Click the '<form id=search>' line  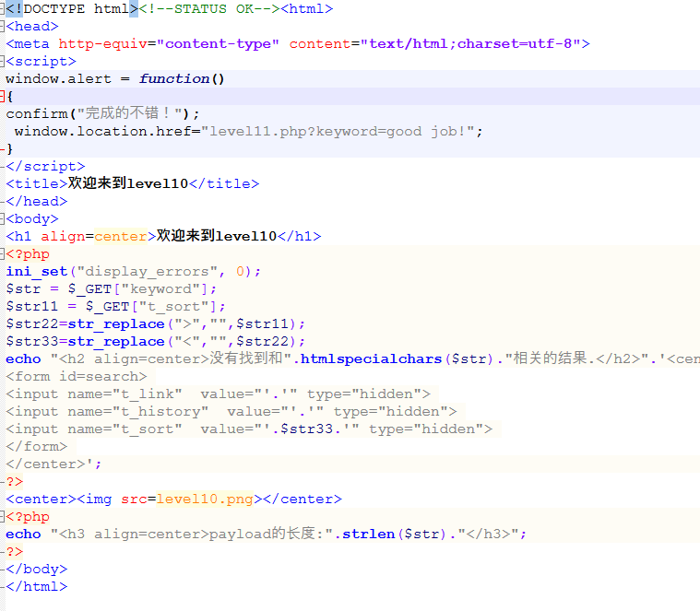77,376
